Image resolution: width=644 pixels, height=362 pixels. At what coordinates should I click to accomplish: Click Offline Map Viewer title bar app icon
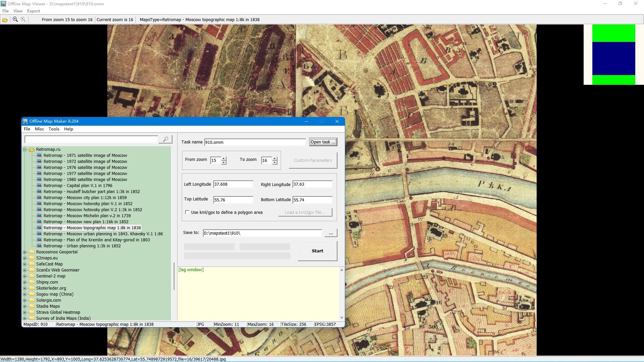click(3, 4)
